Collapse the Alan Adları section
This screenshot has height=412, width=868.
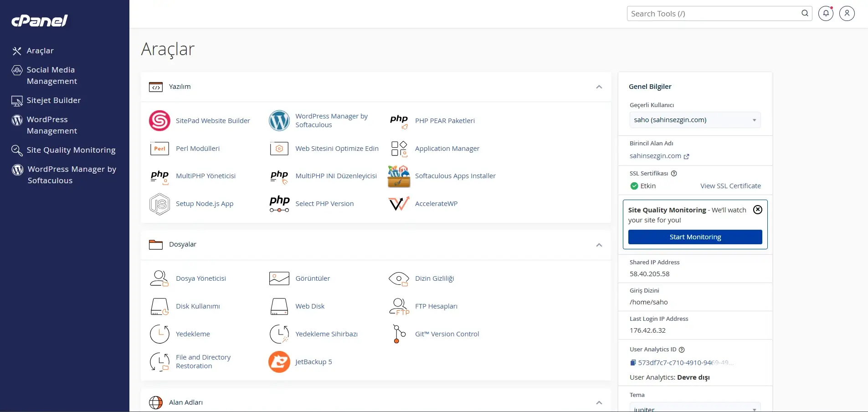point(599,403)
